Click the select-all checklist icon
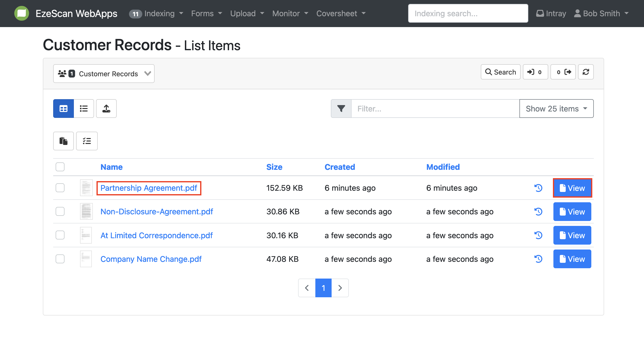The image size is (644, 345). click(86, 141)
